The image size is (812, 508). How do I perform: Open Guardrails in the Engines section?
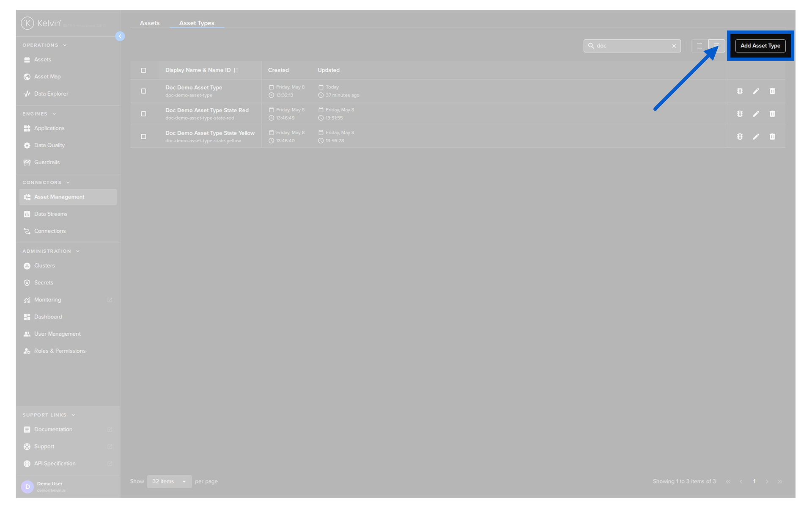(x=47, y=162)
